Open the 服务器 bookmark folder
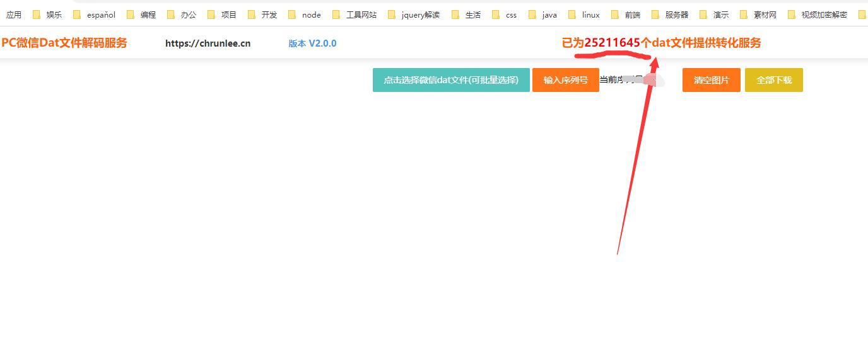Image resolution: width=868 pixels, height=337 pixels. click(x=670, y=14)
